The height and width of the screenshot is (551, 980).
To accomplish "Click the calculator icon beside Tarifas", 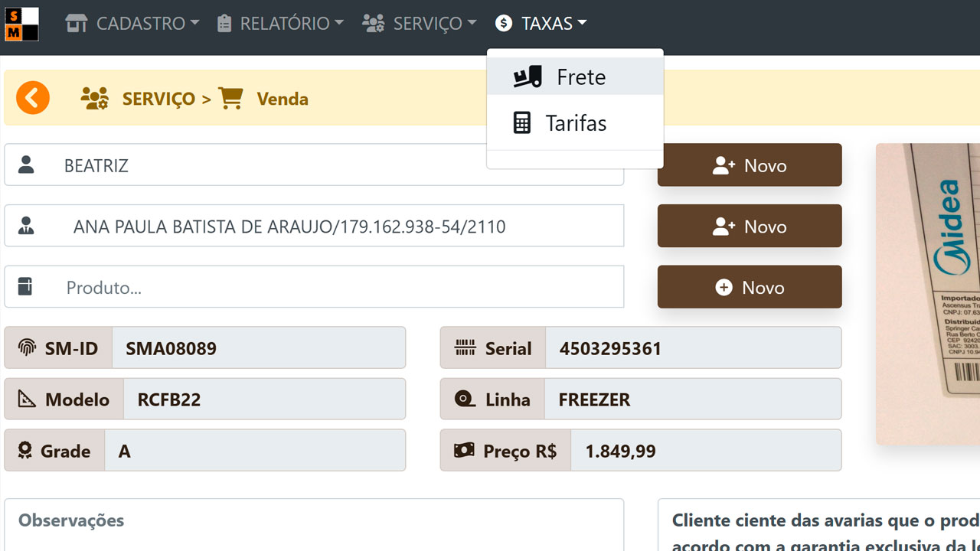I will tap(522, 123).
